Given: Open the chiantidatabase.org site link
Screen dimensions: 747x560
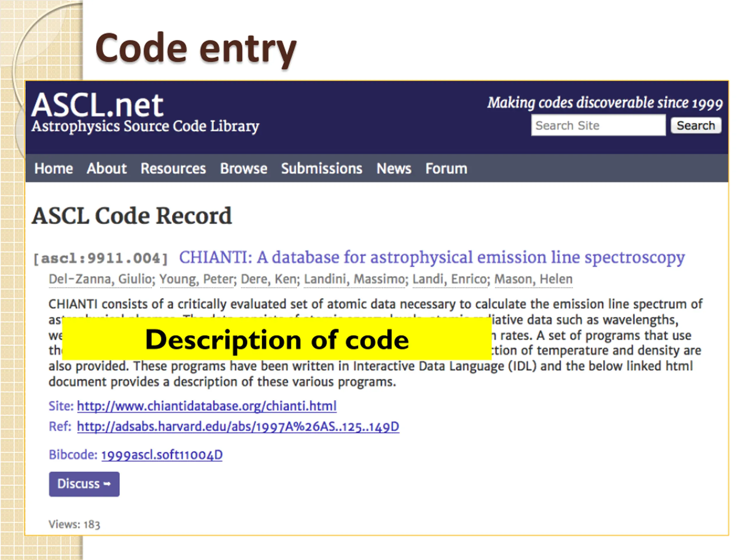Looking at the screenshot, I should pyautogui.click(x=207, y=406).
